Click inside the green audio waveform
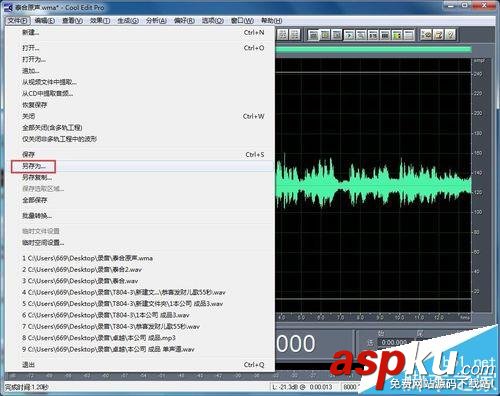 (x=373, y=185)
